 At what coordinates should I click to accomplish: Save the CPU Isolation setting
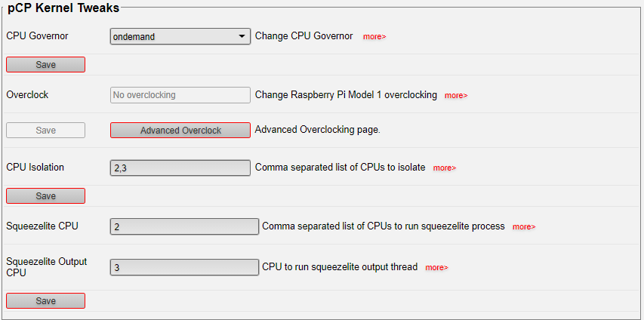coord(45,196)
